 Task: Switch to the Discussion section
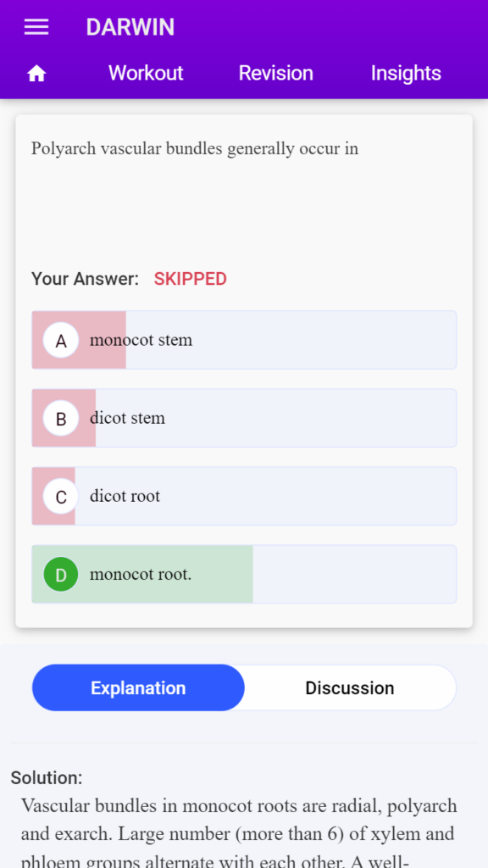(350, 688)
